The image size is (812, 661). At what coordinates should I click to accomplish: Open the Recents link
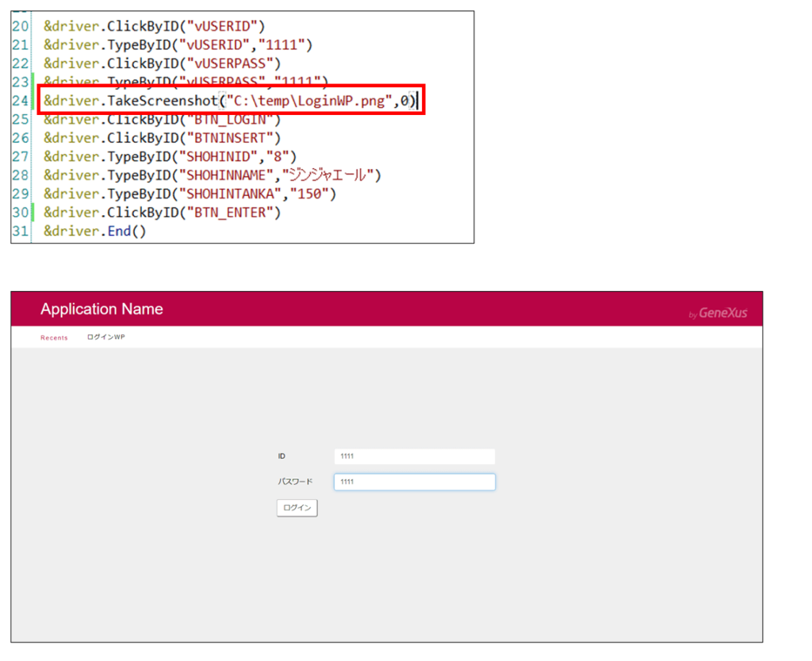tap(54, 338)
